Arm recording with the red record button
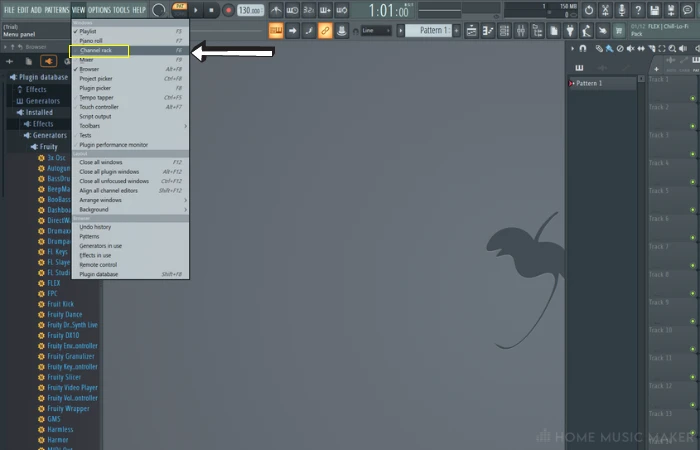The height and width of the screenshot is (450, 700). 228,10
